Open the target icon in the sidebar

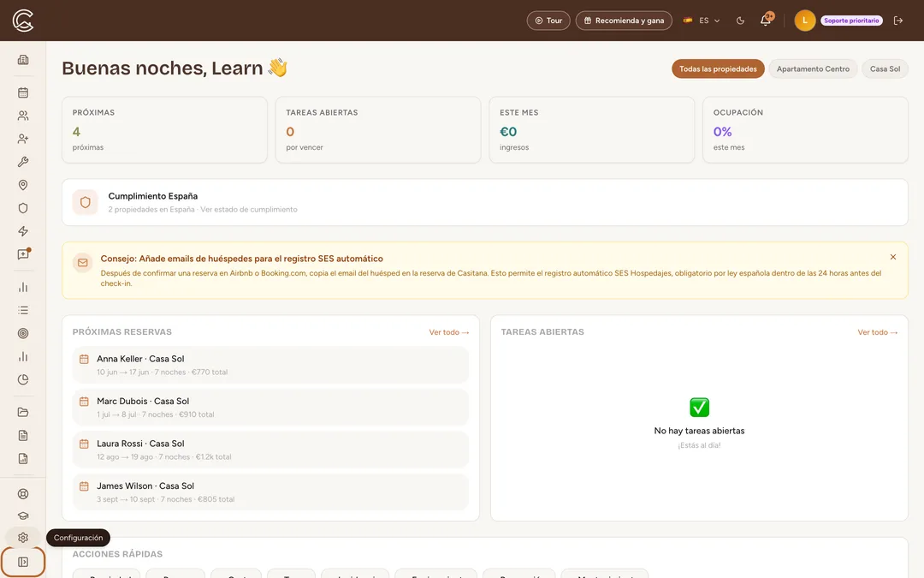(23, 333)
